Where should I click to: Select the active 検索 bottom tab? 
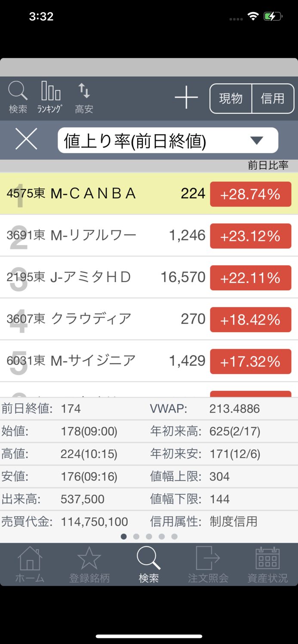[148, 562]
